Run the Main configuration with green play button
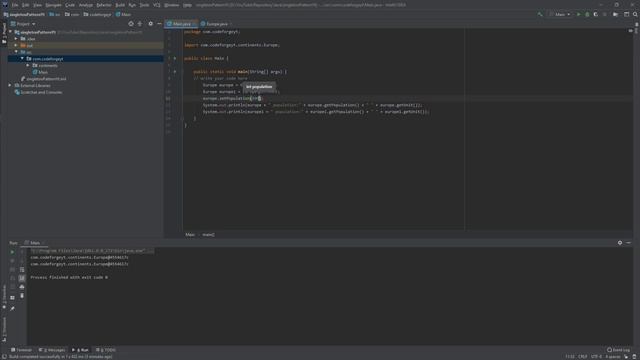Image resolution: width=640 pixels, height=360 pixels. pyautogui.click(x=578, y=14)
